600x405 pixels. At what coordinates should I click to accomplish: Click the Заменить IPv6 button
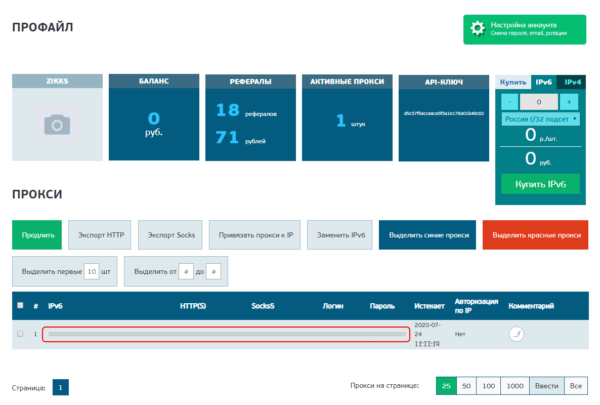coord(340,235)
